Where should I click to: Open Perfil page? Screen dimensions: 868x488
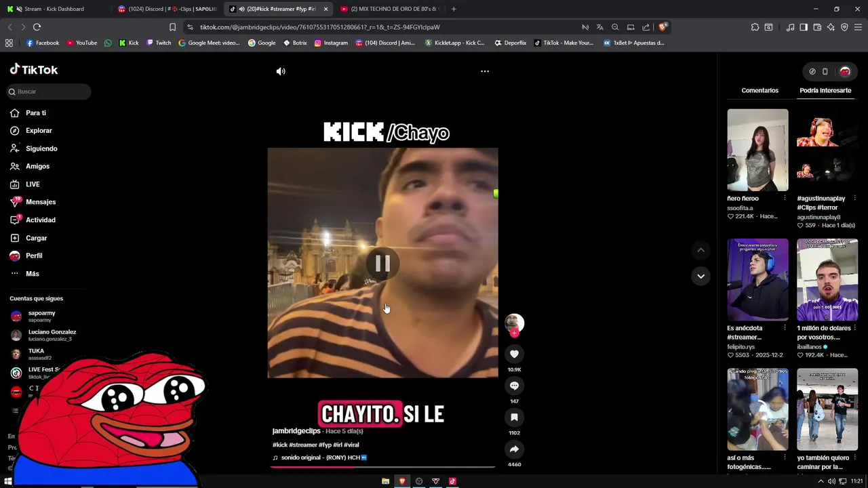(x=26, y=256)
